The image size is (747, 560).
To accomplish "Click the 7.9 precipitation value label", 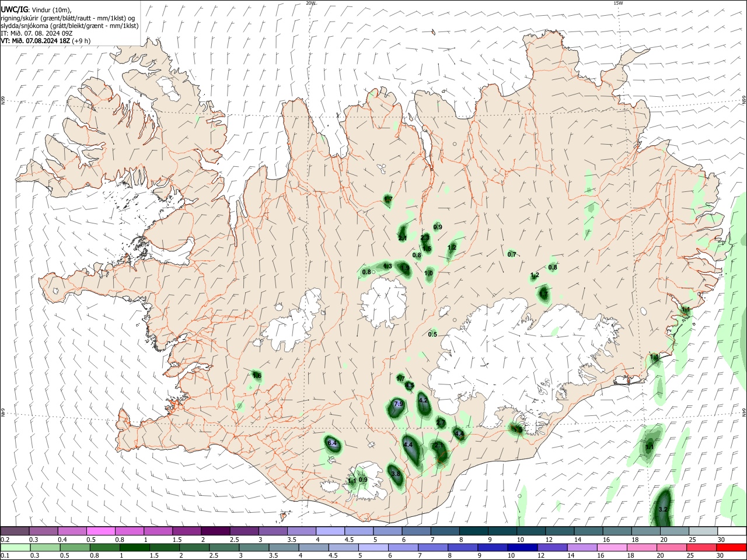I will 399,404.
